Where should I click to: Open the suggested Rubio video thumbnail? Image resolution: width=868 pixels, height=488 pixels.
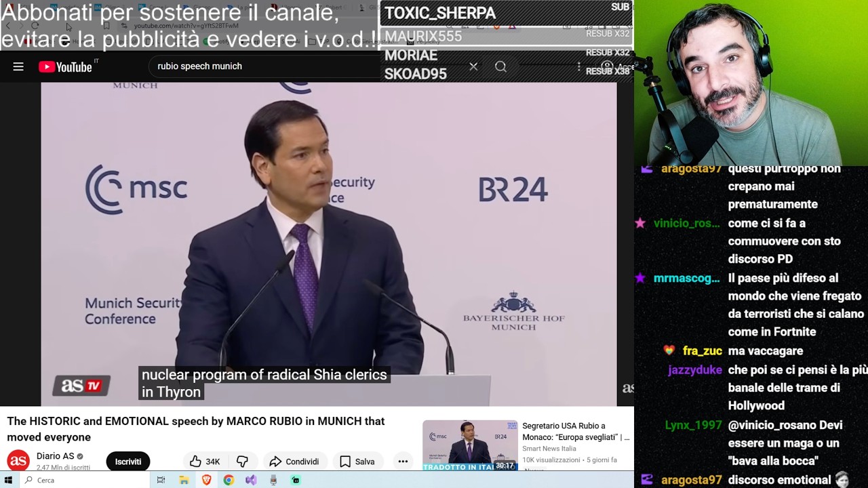469,445
